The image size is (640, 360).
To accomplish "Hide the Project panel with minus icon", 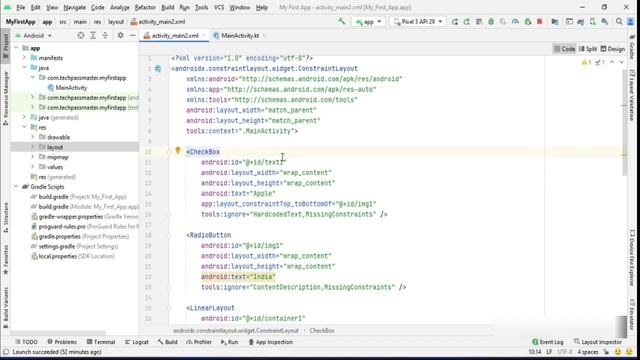I will 133,36.
